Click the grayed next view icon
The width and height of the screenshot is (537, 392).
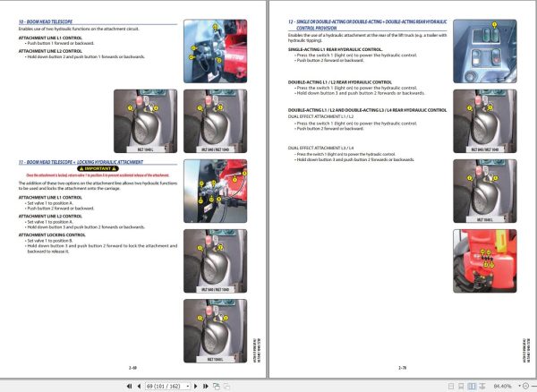point(226,386)
